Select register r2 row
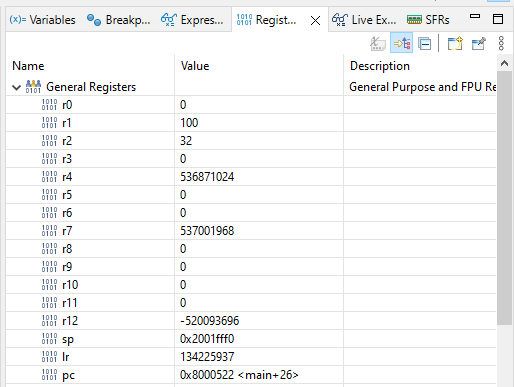Screen dimensions: 514x387 (251, 141)
